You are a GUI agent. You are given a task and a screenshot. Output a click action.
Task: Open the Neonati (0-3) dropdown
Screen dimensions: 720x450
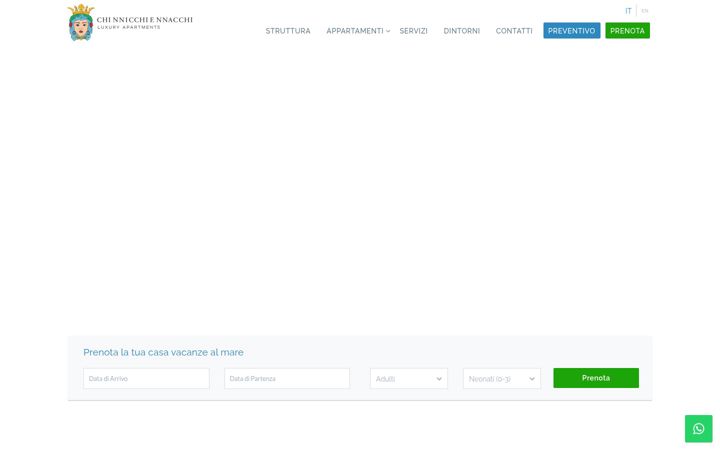point(502,378)
